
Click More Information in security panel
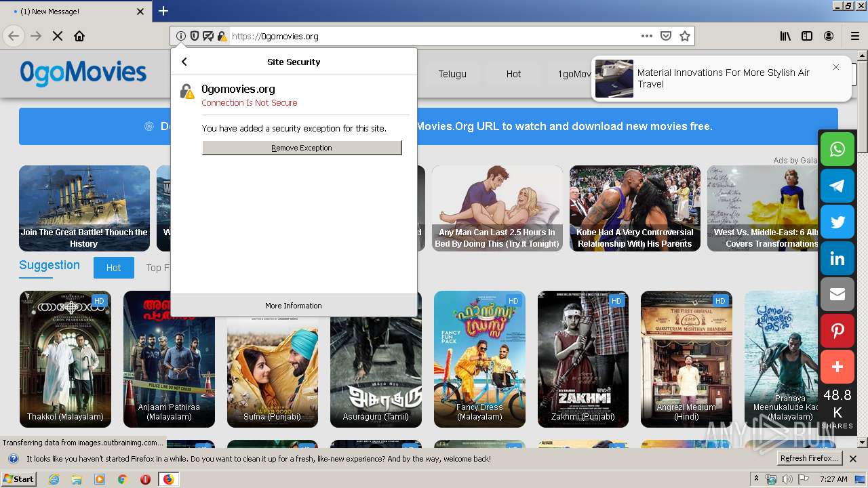[294, 306]
